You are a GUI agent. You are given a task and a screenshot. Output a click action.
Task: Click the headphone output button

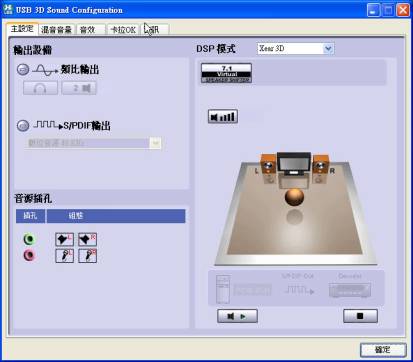coord(40,88)
